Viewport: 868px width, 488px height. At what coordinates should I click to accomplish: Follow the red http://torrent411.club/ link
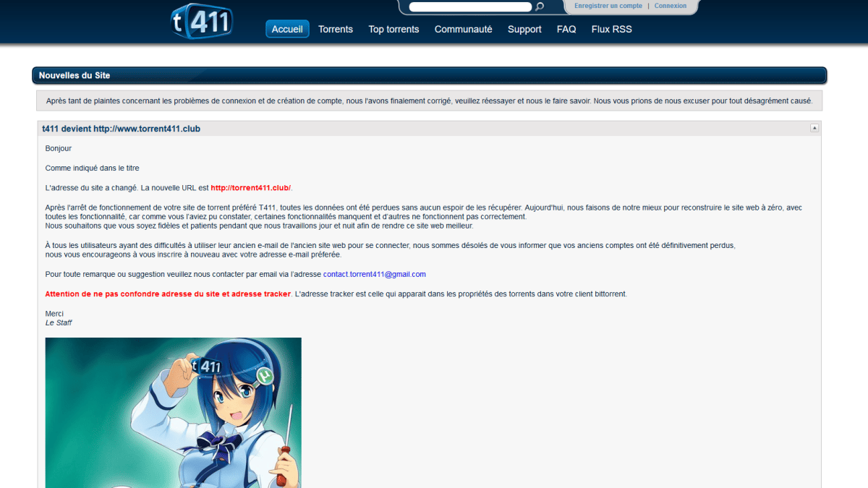point(250,188)
